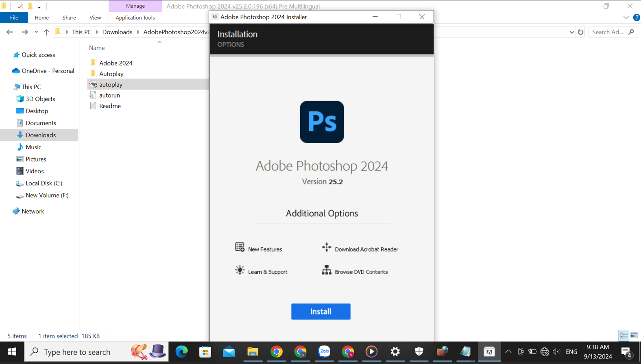Click the Download Acrobat Reader icon
This screenshot has width=641, height=364.
327,247
